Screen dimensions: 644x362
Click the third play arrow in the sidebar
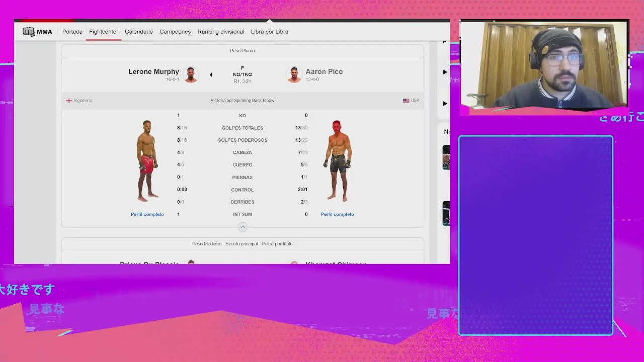point(444,104)
